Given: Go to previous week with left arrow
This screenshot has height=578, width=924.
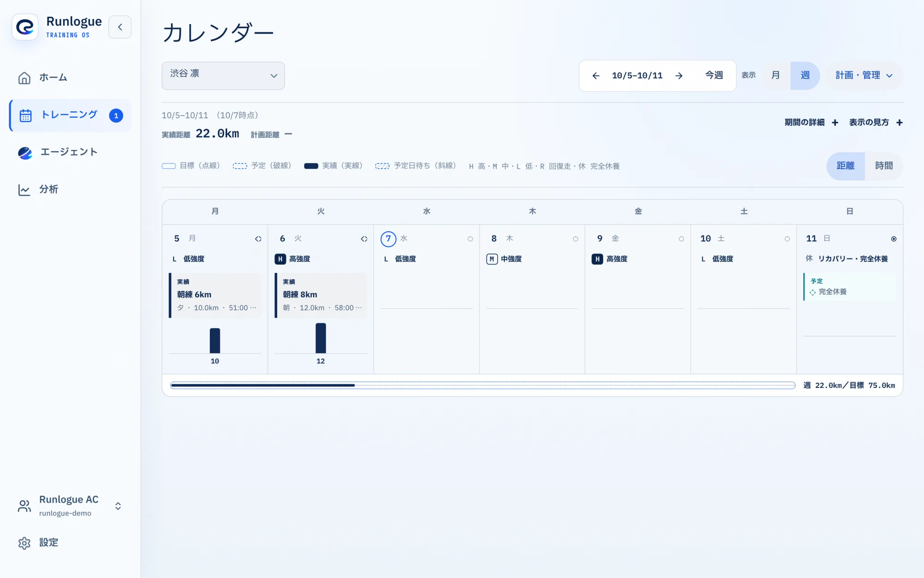Looking at the screenshot, I should click(596, 76).
